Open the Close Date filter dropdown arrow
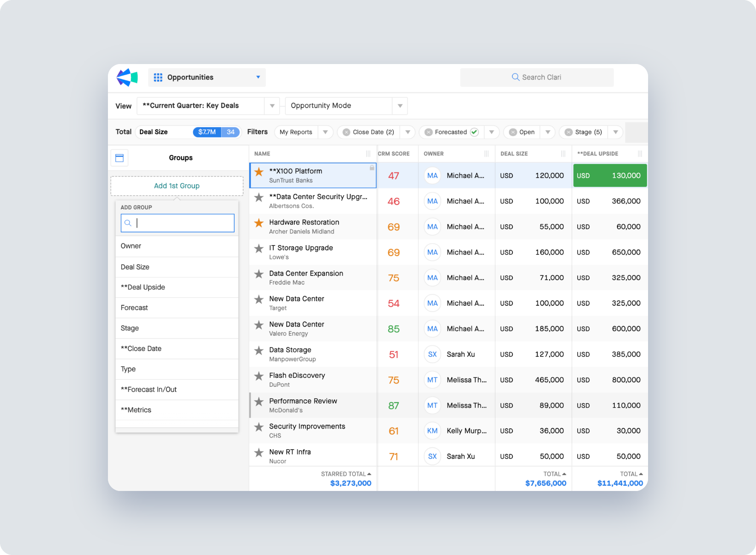756x555 pixels. point(408,132)
